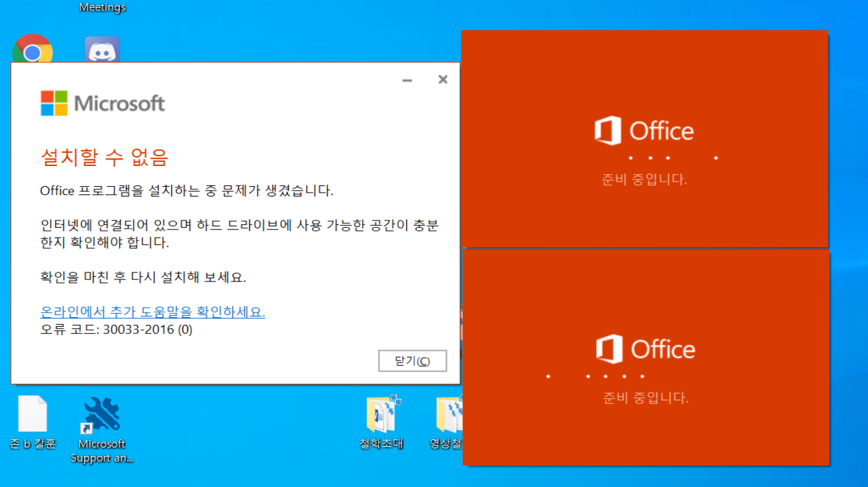Open the Google Chrome desktop icon
868x487 pixels.
click(32, 49)
